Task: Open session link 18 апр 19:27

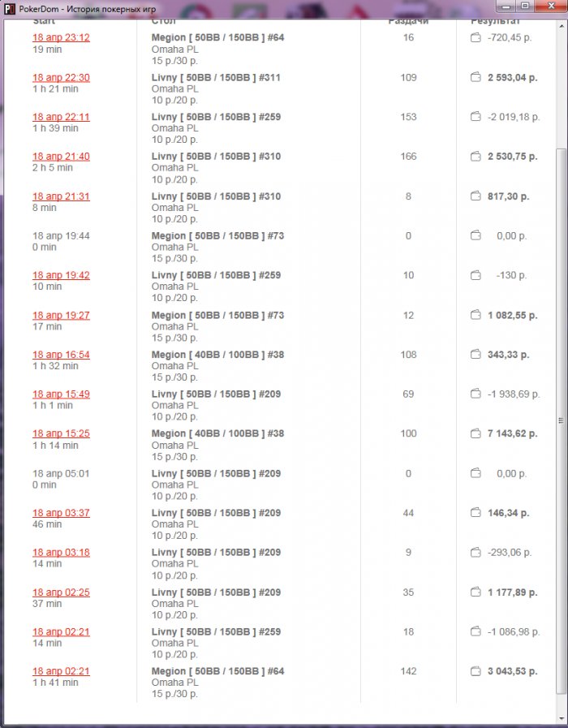Action: [x=61, y=315]
